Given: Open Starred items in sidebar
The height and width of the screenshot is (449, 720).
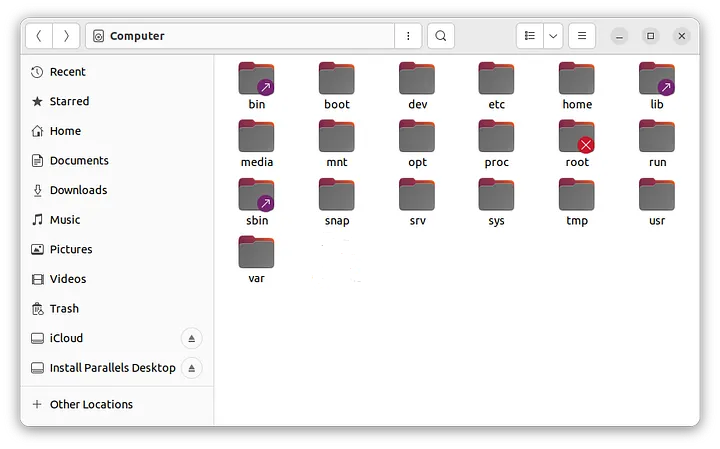Looking at the screenshot, I should click(x=69, y=101).
